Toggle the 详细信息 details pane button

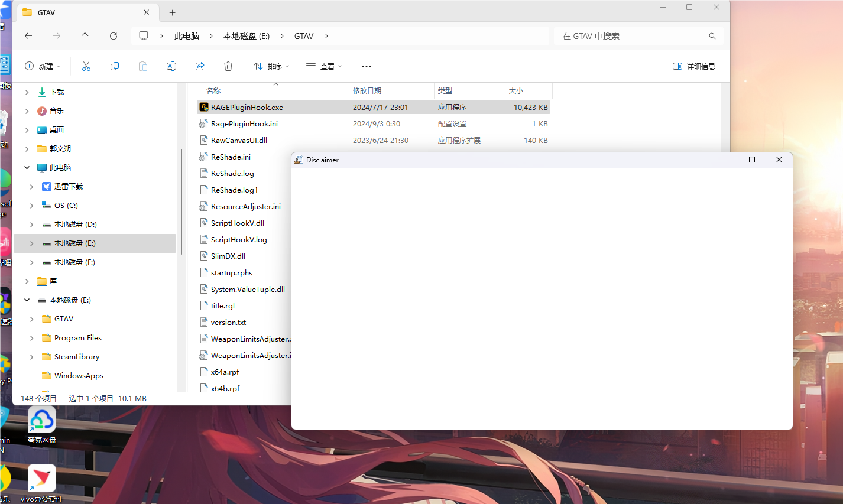point(694,66)
